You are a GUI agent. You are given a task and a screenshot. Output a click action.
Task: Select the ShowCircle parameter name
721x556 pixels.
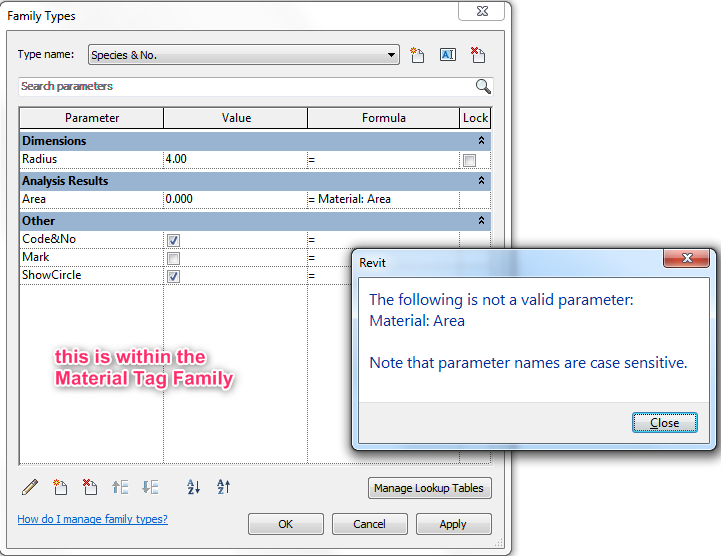(92, 275)
